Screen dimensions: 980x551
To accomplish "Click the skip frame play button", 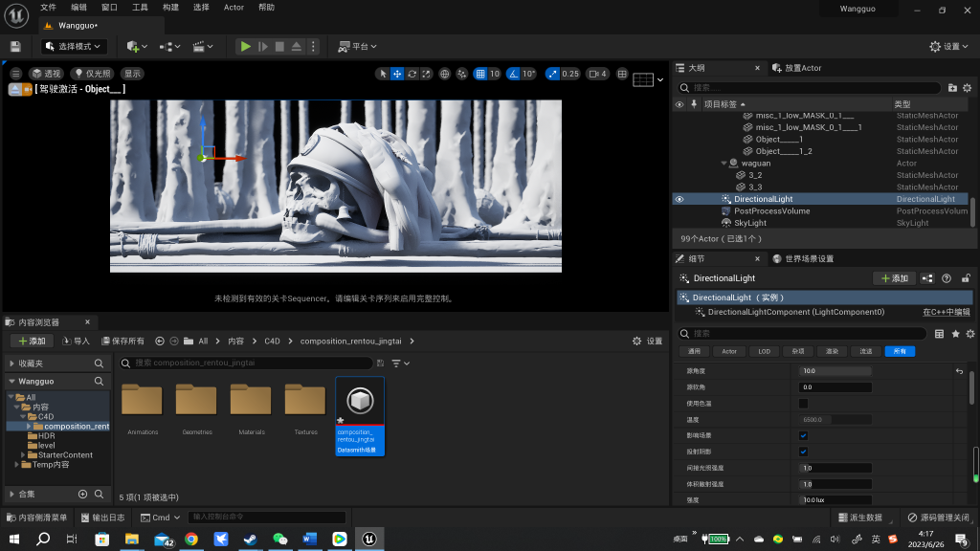I will coord(263,47).
